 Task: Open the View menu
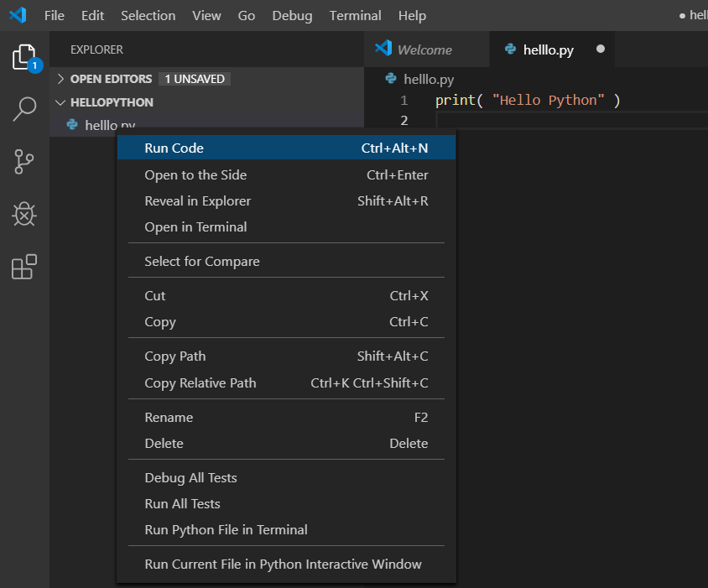click(x=206, y=15)
